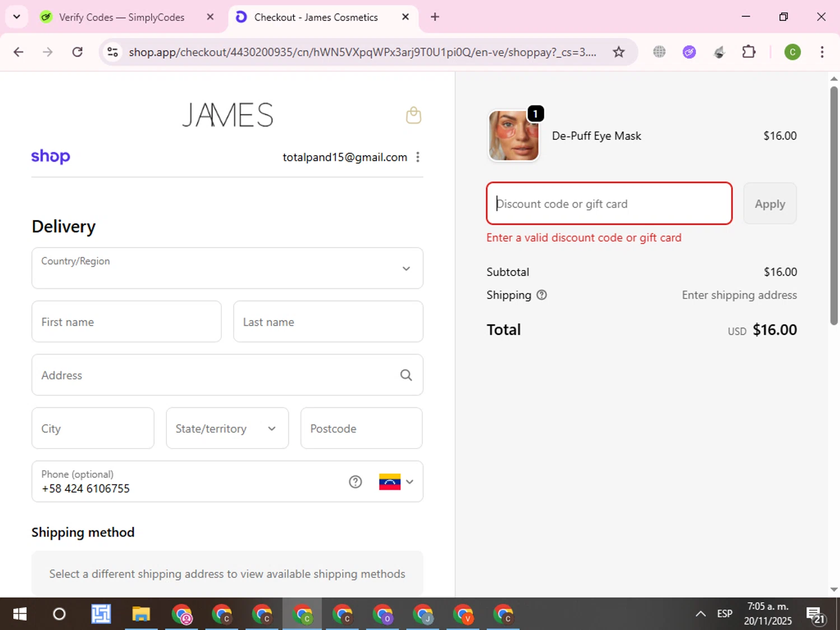Go back to previous page
840x630 pixels.
[x=18, y=52]
